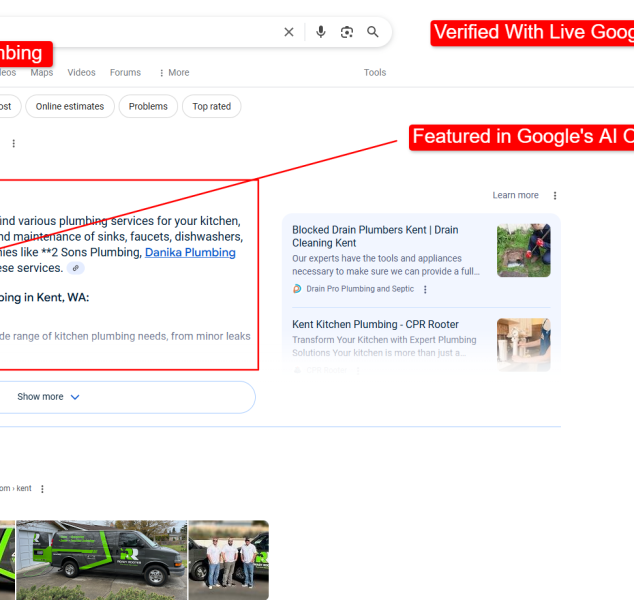Open Blocked Drain Plumbers Kent result
Image resolution: width=634 pixels, height=600 pixels.
click(x=375, y=236)
